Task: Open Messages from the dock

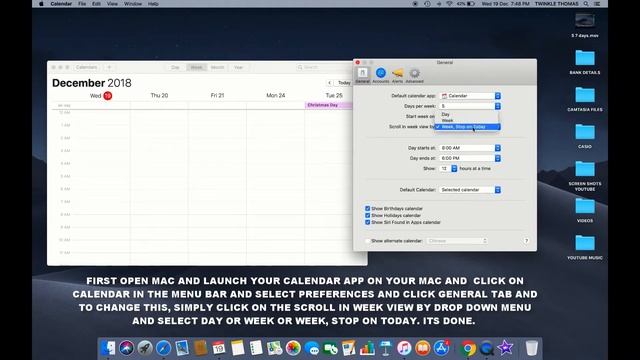Action: coord(312,348)
